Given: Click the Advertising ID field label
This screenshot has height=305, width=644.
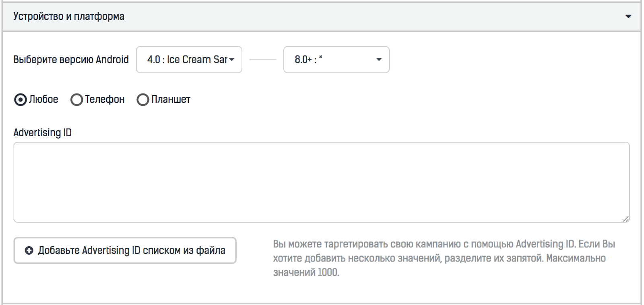Looking at the screenshot, I should [43, 133].
